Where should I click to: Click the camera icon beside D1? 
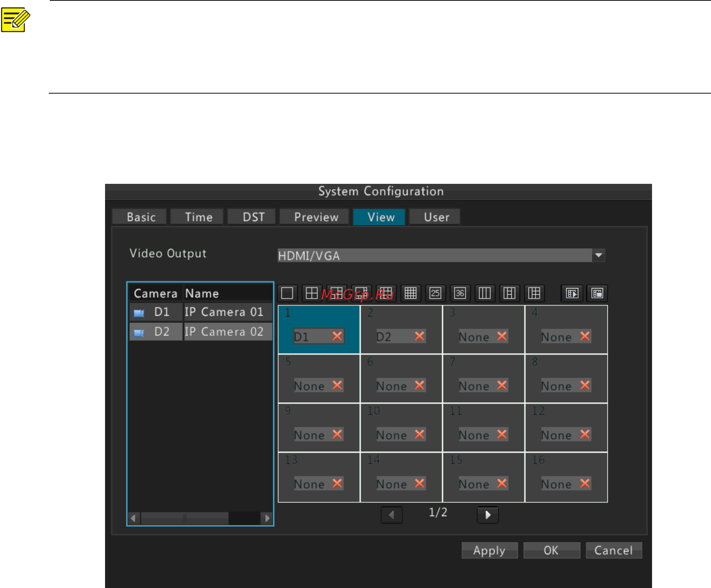[139, 313]
